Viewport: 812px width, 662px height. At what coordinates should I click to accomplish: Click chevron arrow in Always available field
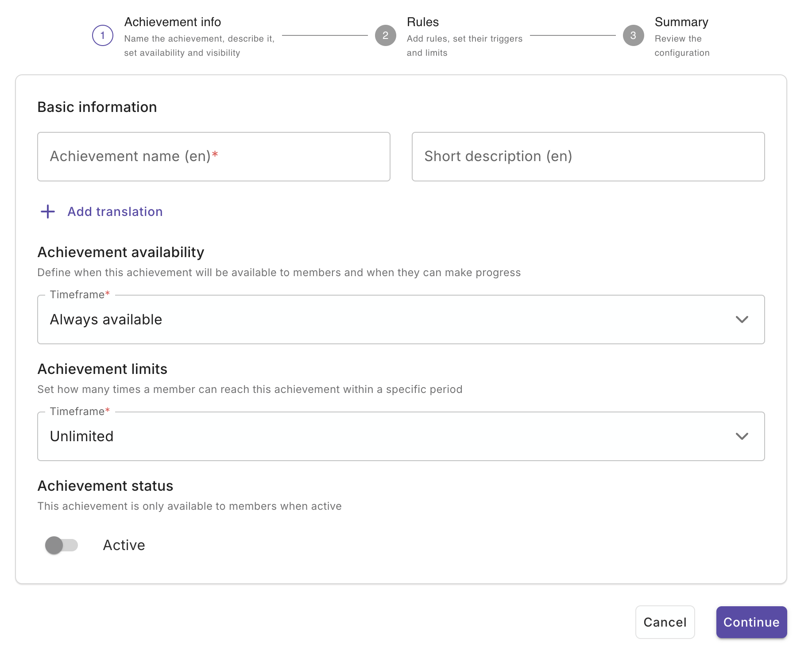point(742,319)
